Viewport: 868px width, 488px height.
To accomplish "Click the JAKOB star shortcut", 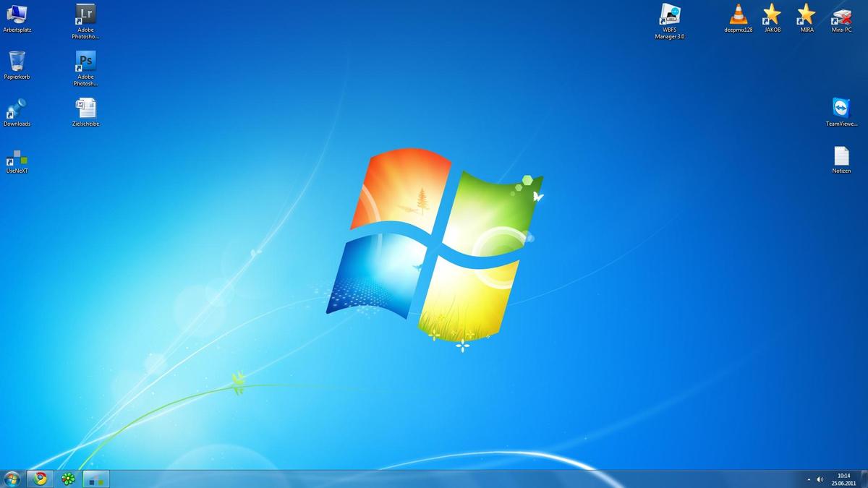I will 773,14.
